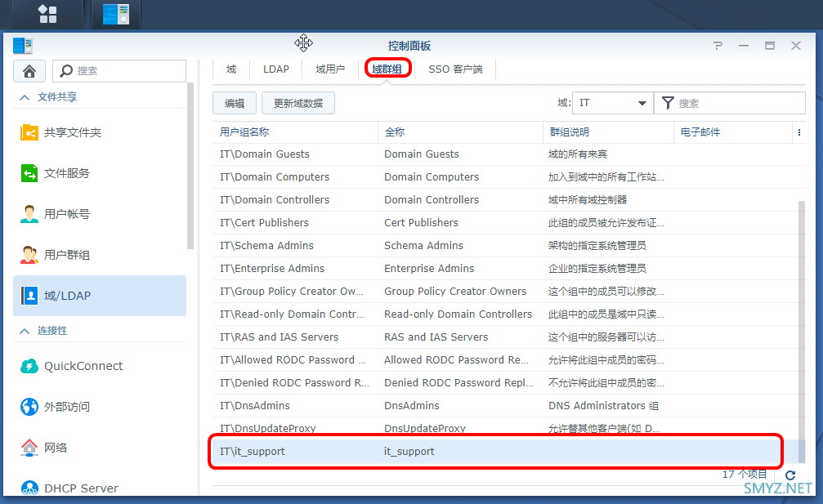Click the Shared Folder (共享文件夹) icon
The width and height of the screenshot is (823, 504).
click(29, 132)
